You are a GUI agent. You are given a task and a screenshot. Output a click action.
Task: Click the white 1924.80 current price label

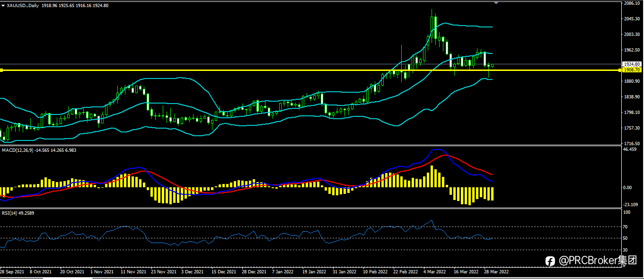(x=632, y=64)
